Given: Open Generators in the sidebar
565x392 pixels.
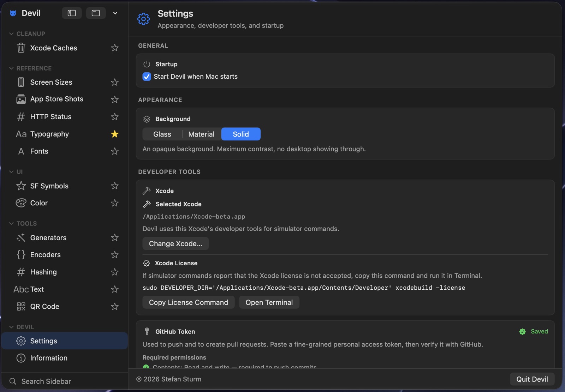Looking at the screenshot, I should pos(65,238).
